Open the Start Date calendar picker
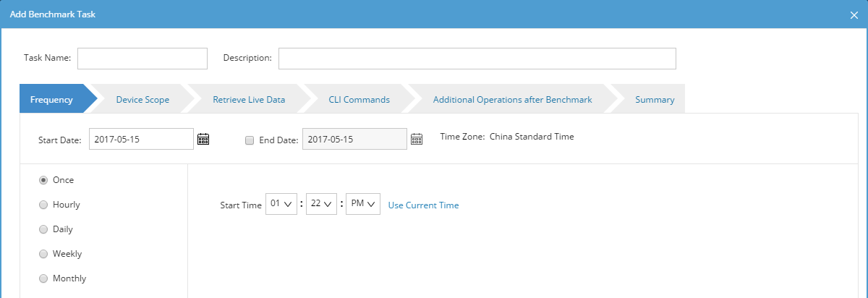The width and height of the screenshot is (868, 298). (203, 140)
